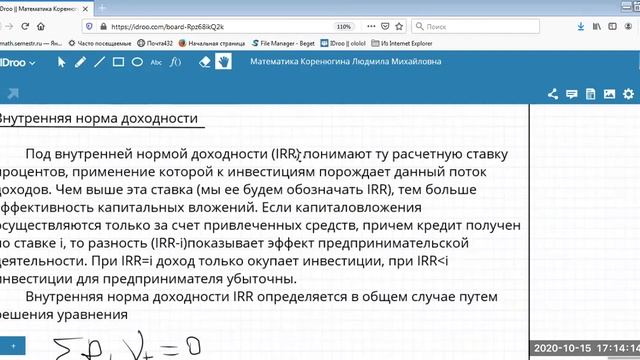Open the Часто посещаемые bookmark

click(100, 43)
